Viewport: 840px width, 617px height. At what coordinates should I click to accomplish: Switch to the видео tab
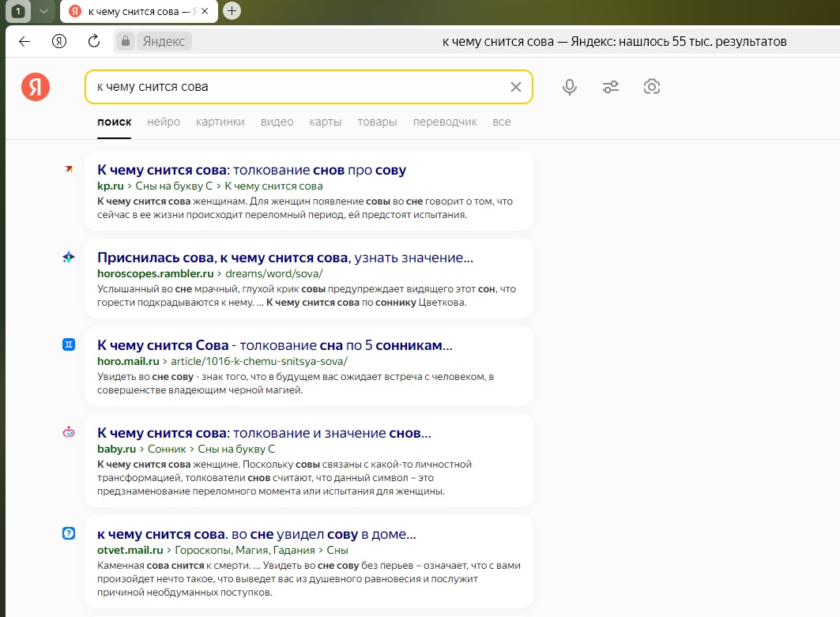(x=277, y=122)
